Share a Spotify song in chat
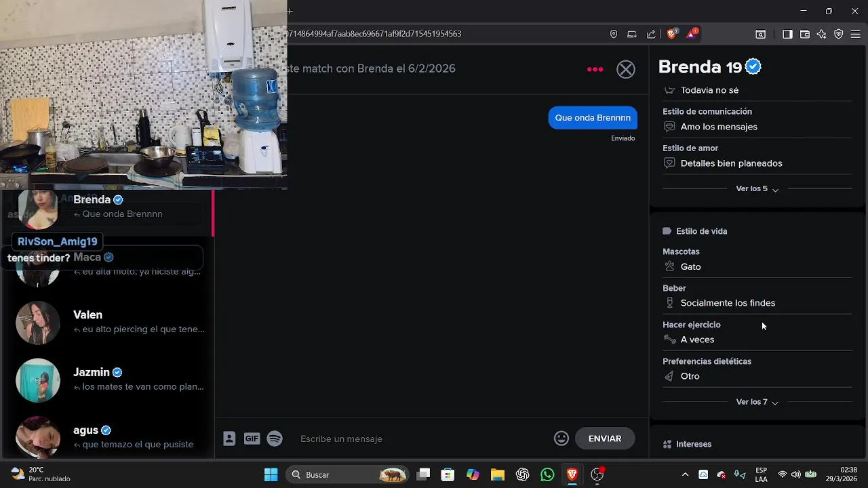This screenshot has height=488, width=868. [275, 439]
